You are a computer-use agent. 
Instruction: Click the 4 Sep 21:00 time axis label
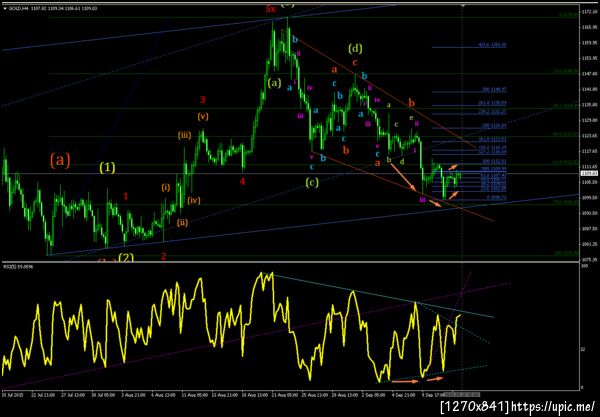coord(404,395)
